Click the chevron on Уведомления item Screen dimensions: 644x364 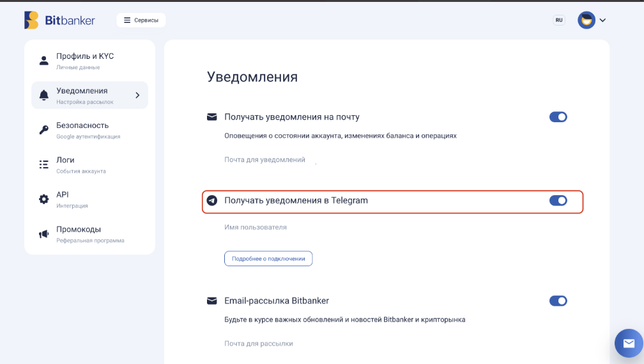coord(137,95)
